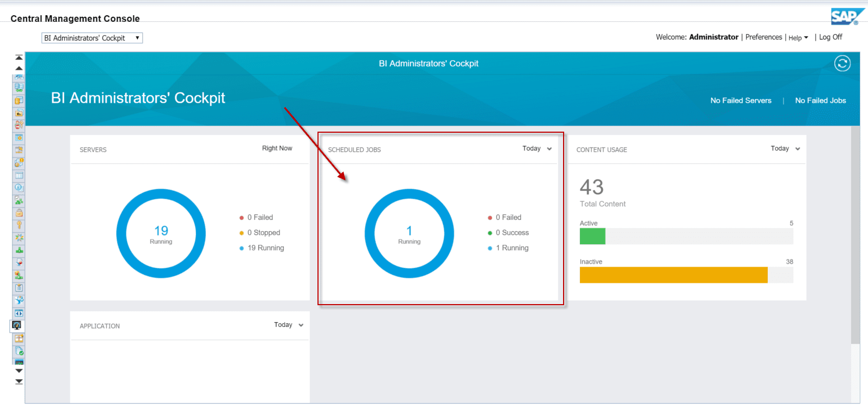Open the blue window with arrows sidebar icon
868x408 pixels.
point(19,313)
